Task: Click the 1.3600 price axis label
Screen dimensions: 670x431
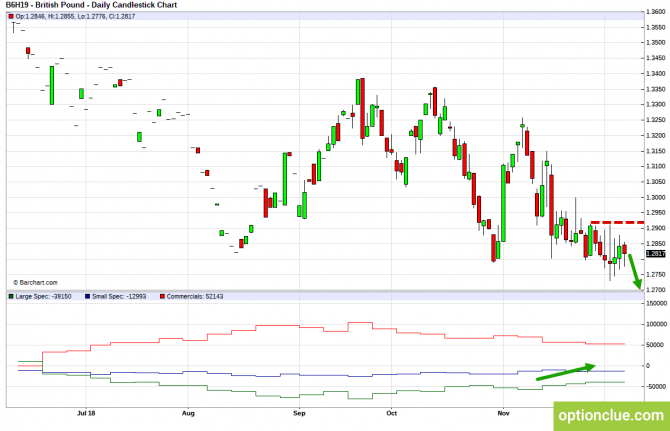Action: (x=656, y=12)
